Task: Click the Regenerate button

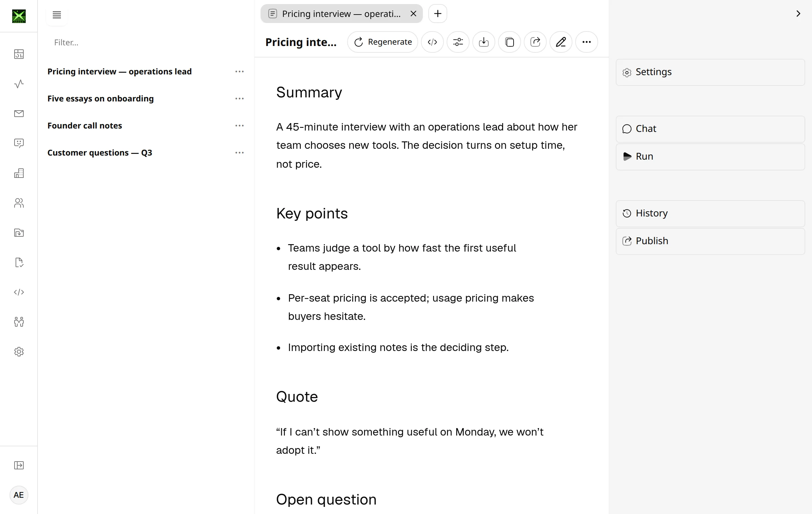Action: click(x=383, y=42)
